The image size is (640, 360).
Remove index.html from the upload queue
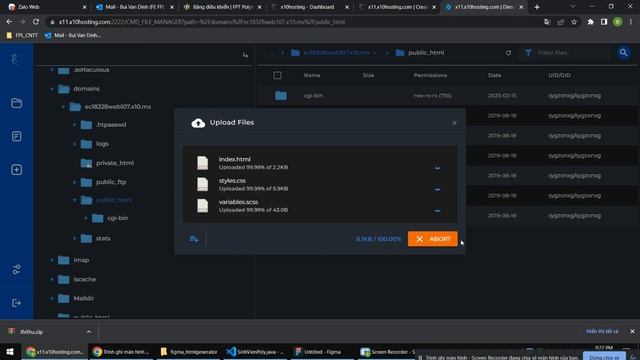[x=437, y=168]
